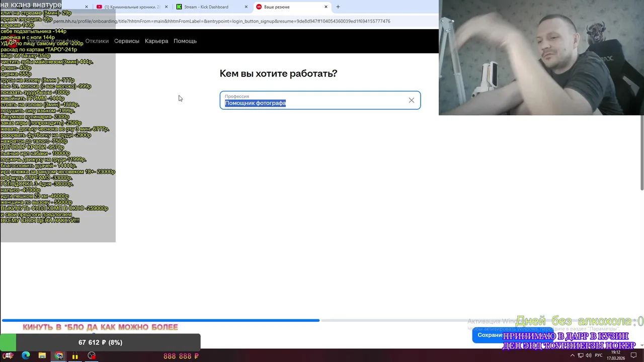The height and width of the screenshot is (362, 644).
Task: Switch to the Stream - Kick Dashboard tab
Action: (211, 7)
